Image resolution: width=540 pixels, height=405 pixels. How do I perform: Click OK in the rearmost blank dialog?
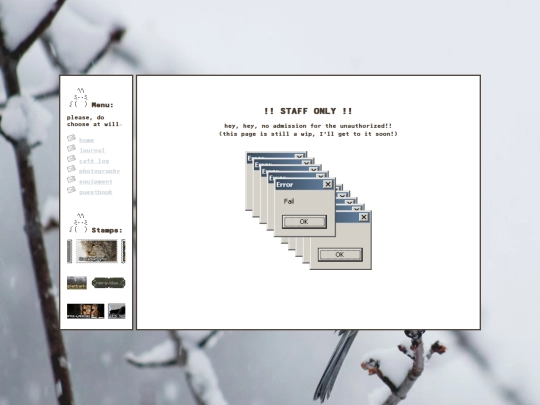click(x=340, y=255)
